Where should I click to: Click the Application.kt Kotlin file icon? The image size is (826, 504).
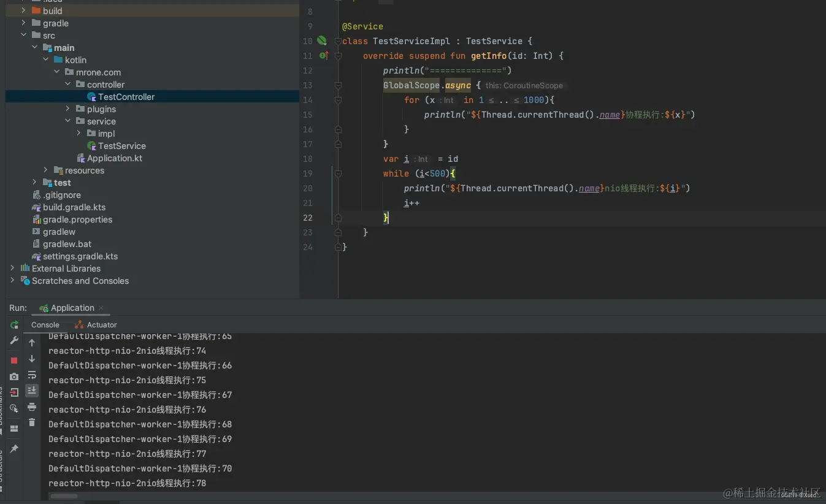click(x=81, y=158)
